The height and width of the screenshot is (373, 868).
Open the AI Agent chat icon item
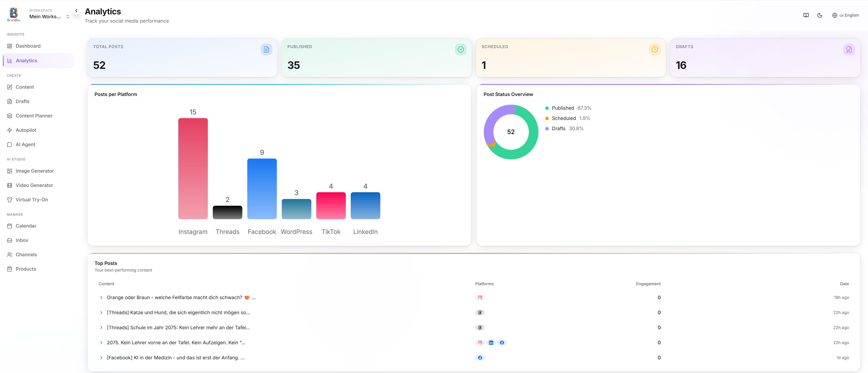(x=25, y=144)
